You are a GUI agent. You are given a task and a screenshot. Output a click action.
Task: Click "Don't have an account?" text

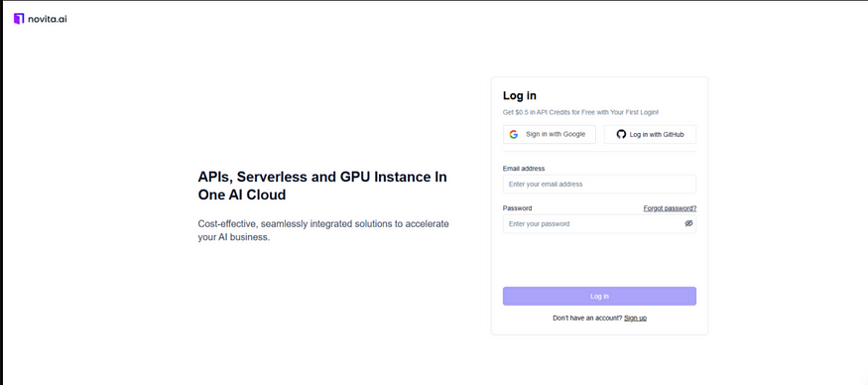point(587,318)
